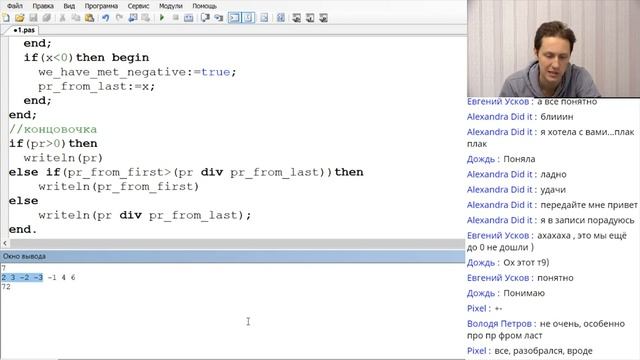Click the Окно вывода panel header
This screenshot has width=640, height=360.
(232, 256)
